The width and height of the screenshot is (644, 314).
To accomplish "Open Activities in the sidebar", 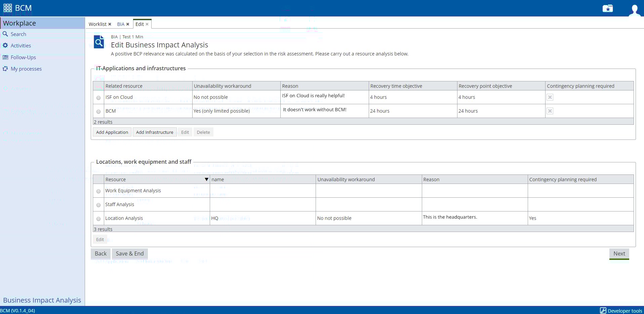I will click(x=21, y=46).
